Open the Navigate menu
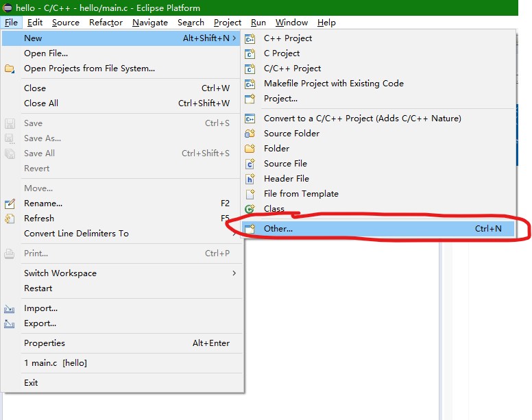This screenshot has width=532, height=420. click(150, 23)
